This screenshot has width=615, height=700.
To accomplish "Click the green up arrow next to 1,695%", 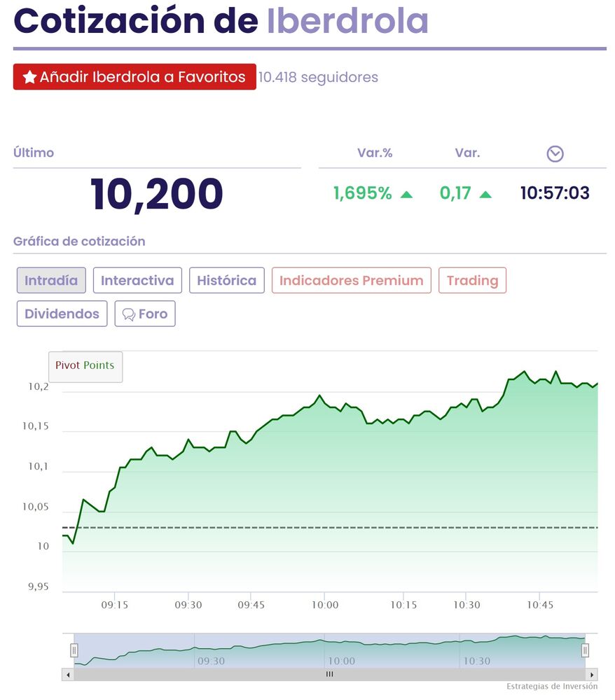I will click(x=406, y=194).
